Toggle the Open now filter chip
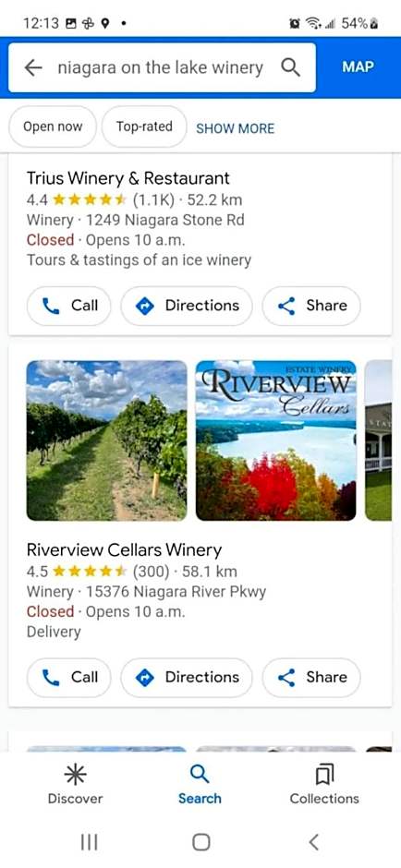This screenshot has width=401, height=868. pos(53,127)
